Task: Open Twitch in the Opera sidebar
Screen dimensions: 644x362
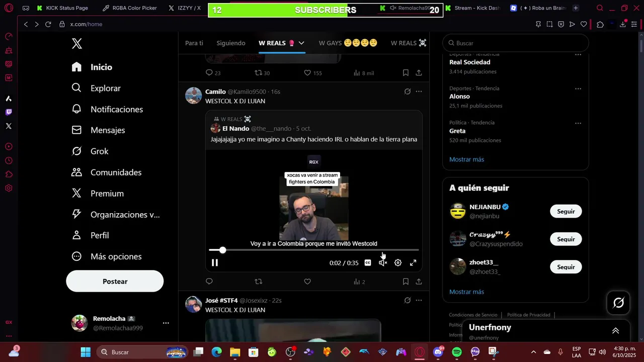Action: coord(9,112)
